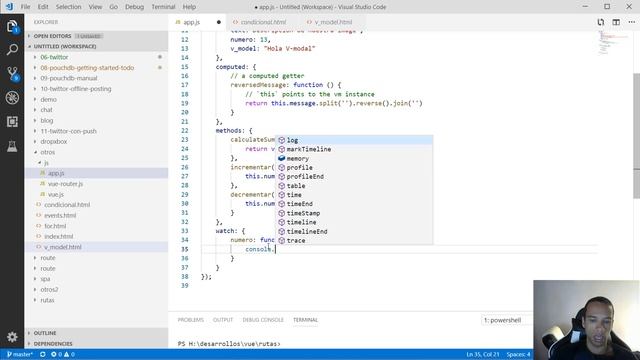Open the editor More Actions ellipsis
Screen dimensions: 640x360
point(631,22)
